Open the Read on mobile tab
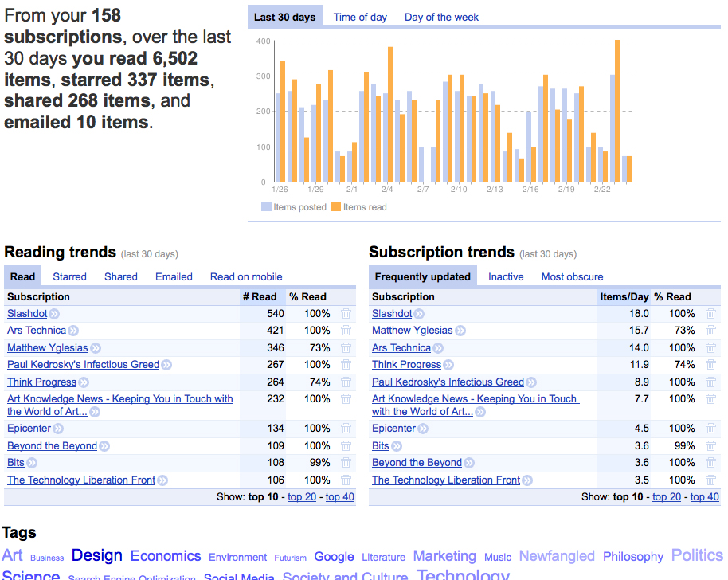 (246, 276)
